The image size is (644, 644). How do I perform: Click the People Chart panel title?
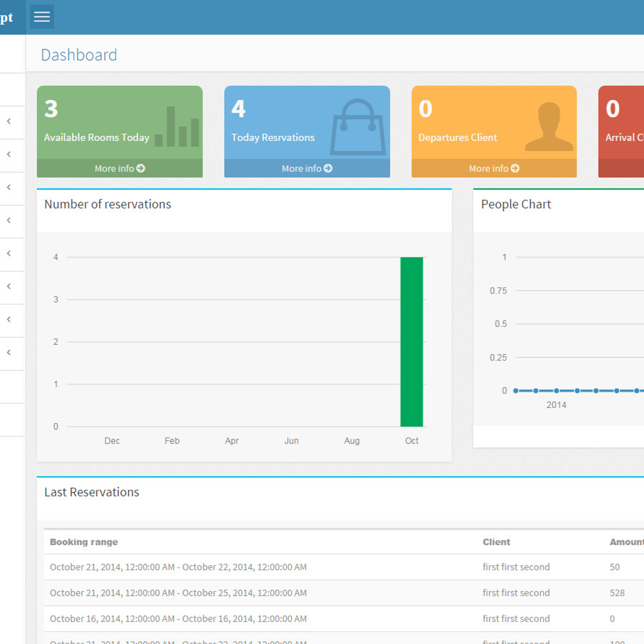coord(516,204)
